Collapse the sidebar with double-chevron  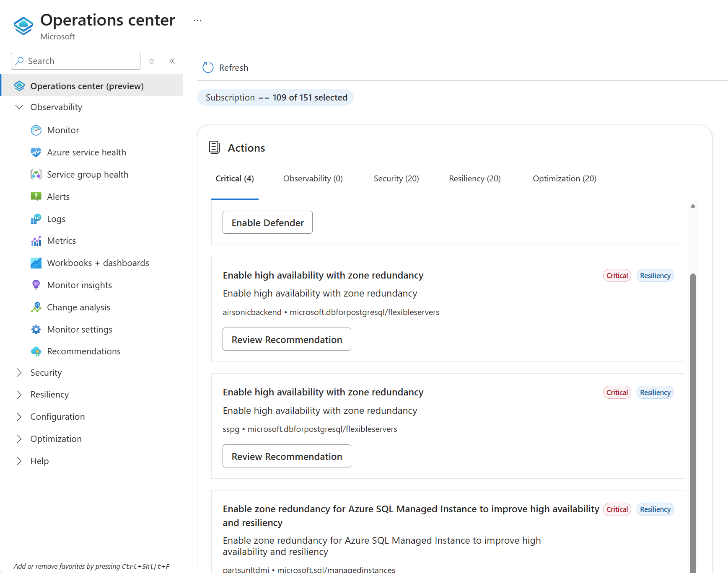point(172,61)
